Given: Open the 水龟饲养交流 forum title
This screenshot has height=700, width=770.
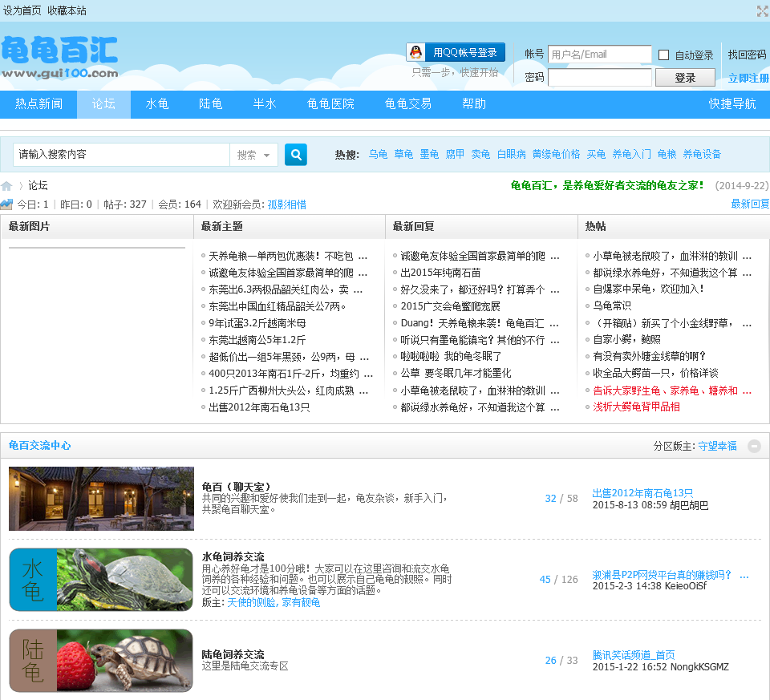Looking at the screenshot, I should [233, 556].
